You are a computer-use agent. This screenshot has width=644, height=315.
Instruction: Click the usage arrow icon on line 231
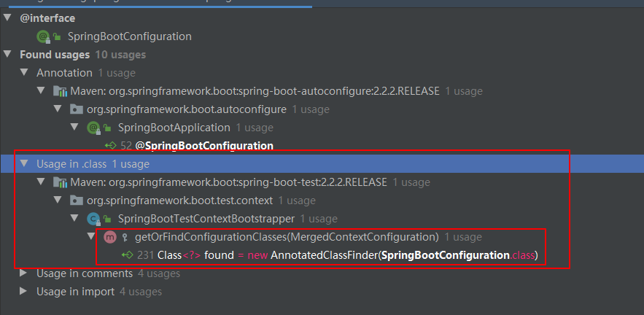click(x=128, y=255)
